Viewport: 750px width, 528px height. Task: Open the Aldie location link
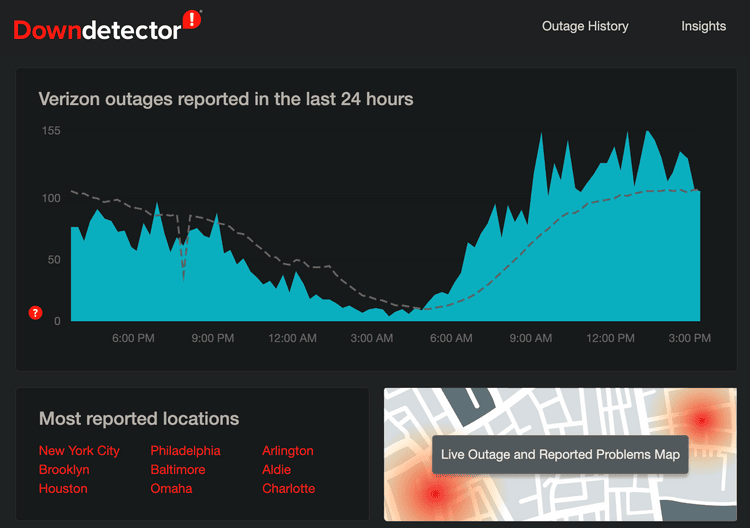[278, 470]
